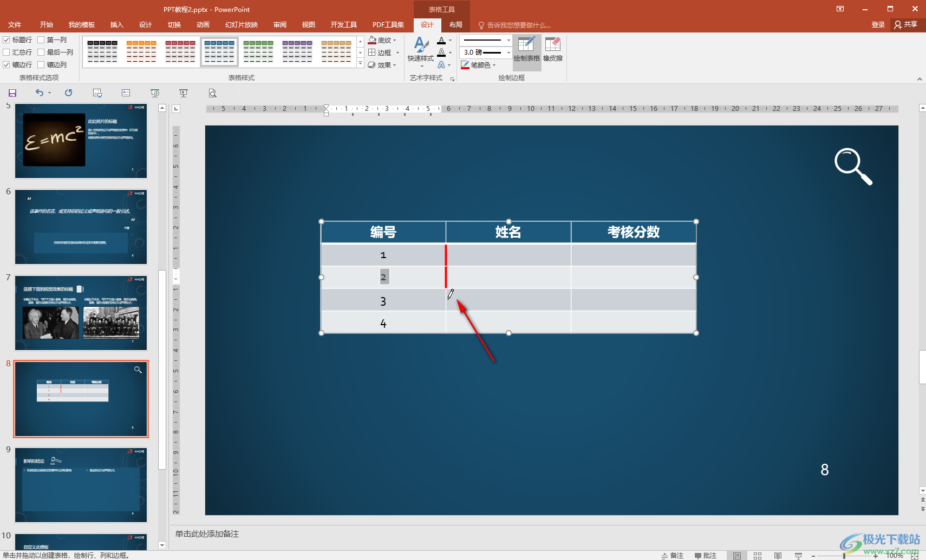Viewport: 926px width, 560px height.
Task: Click the Share (共享) button
Action: click(x=906, y=25)
